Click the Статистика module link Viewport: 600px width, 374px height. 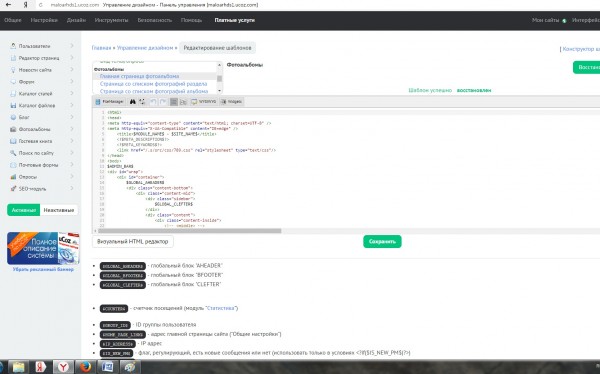[220, 308]
